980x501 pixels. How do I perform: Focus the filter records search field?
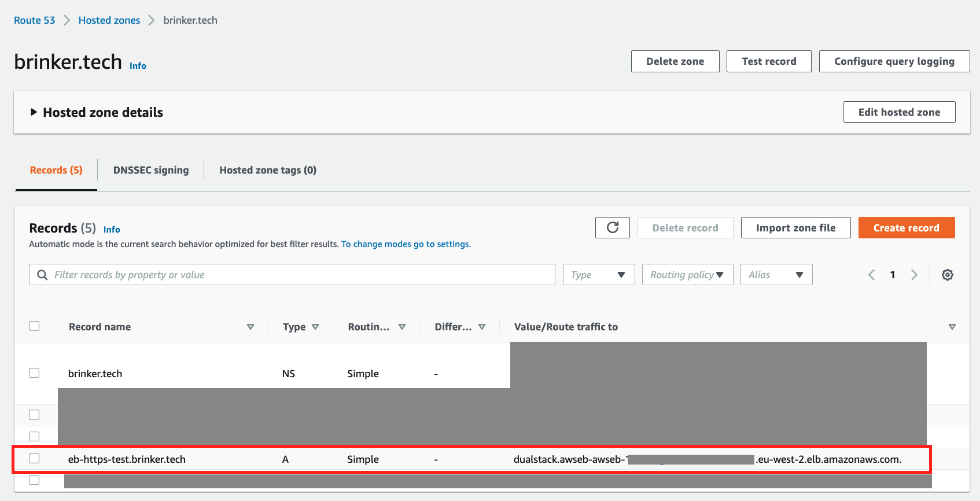[x=292, y=275]
